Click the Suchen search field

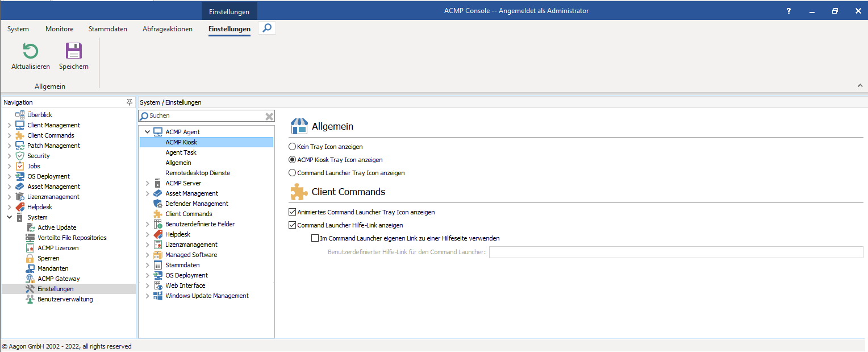pos(206,116)
